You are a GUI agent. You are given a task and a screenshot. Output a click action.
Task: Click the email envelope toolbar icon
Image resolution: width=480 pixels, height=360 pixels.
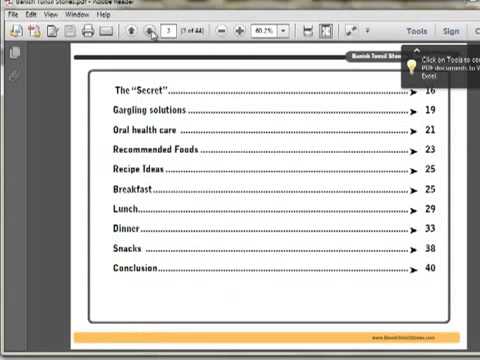click(x=106, y=31)
